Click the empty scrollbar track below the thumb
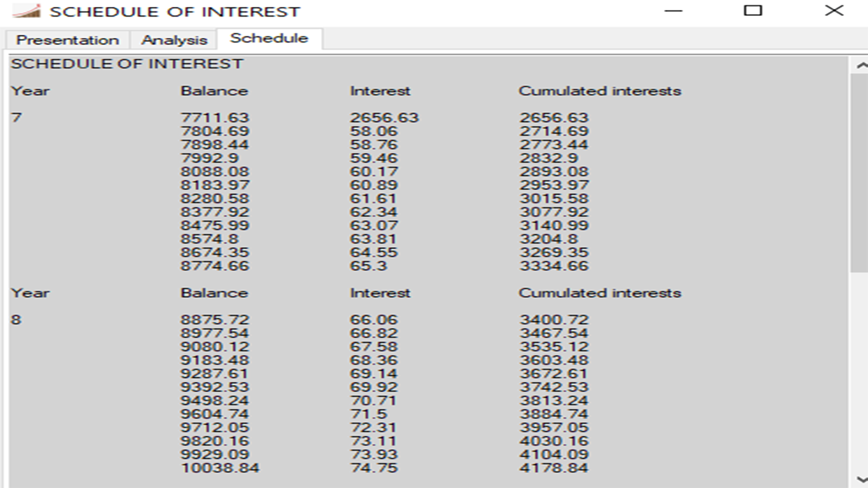The image size is (868, 488). (858, 375)
